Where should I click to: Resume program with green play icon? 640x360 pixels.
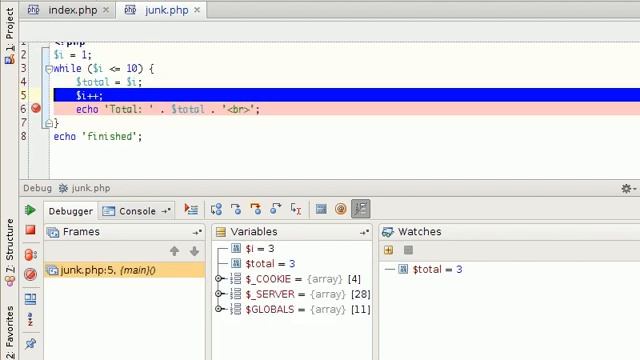(30, 210)
